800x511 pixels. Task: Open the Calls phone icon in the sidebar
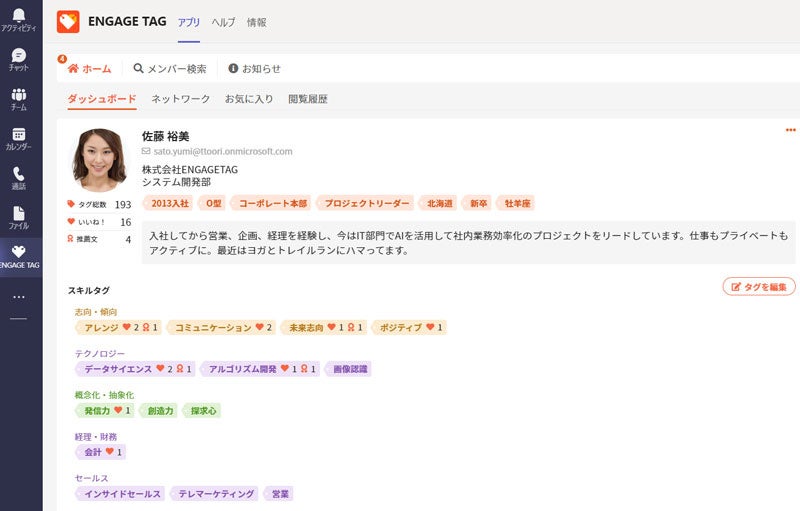[19, 173]
